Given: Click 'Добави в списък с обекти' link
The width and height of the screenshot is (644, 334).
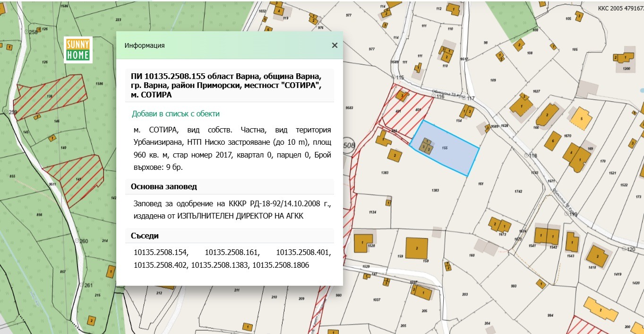Looking at the screenshot, I should pyautogui.click(x=176, y=114).
